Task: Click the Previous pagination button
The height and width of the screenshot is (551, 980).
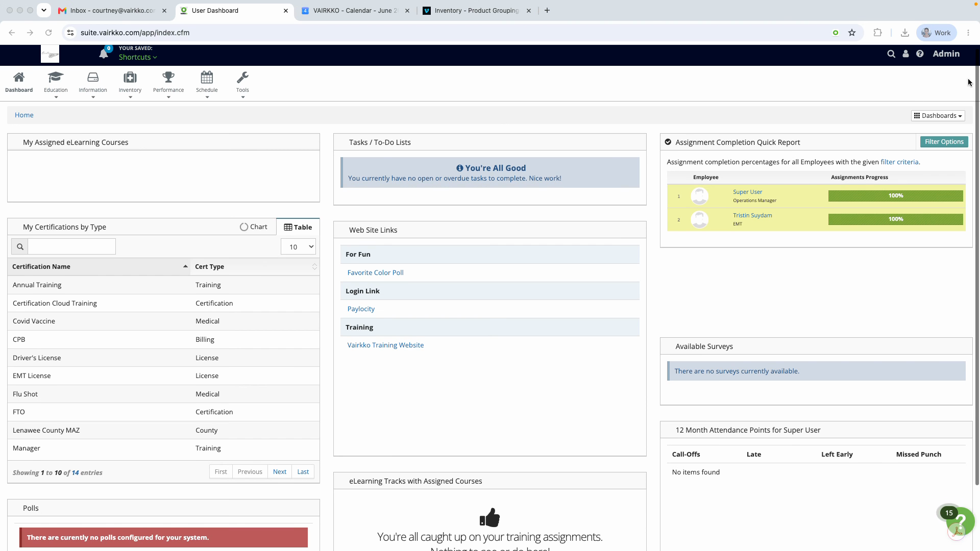Action: [x=250, y=472]
